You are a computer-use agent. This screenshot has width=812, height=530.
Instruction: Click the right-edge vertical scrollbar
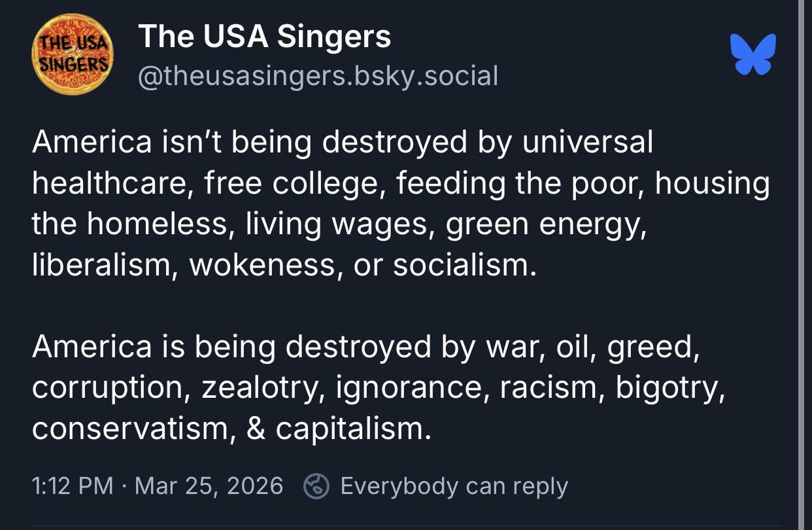coord(801,262)
